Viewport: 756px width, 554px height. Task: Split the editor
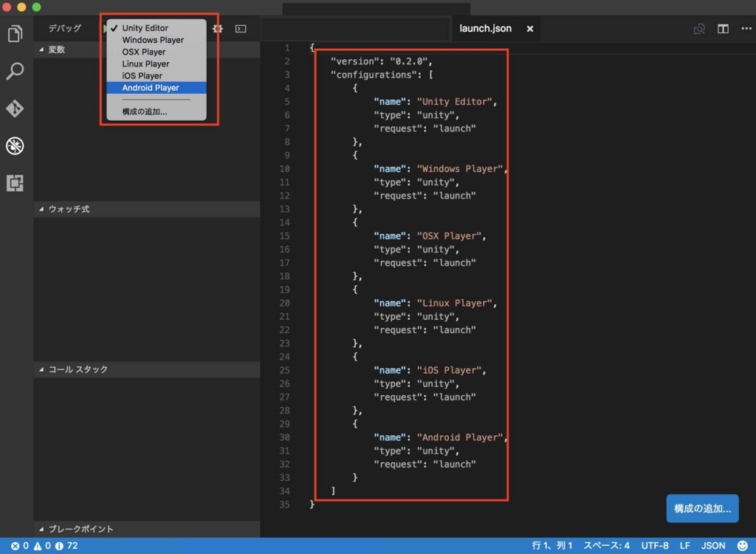723,29
